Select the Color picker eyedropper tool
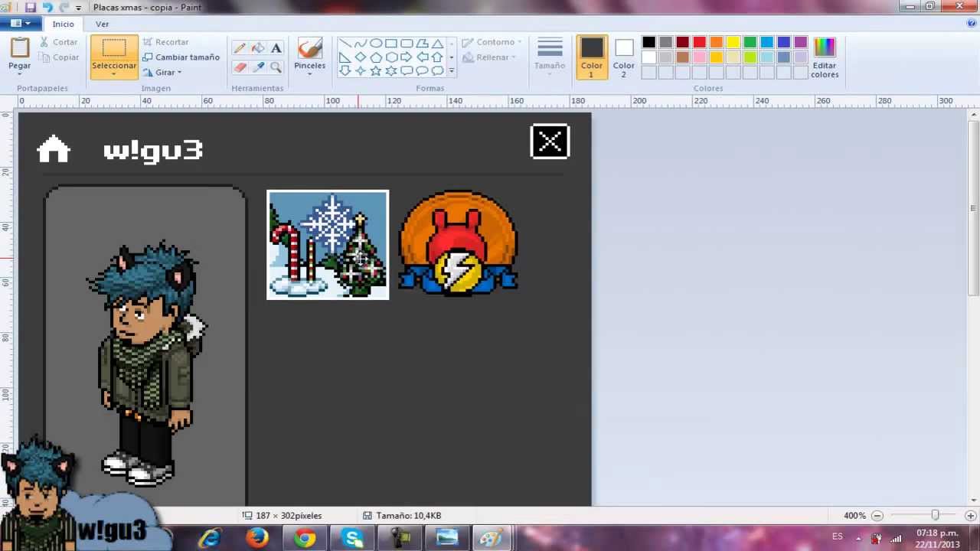The height and width of the screenshot is (551, 980). tap(258, 67)
